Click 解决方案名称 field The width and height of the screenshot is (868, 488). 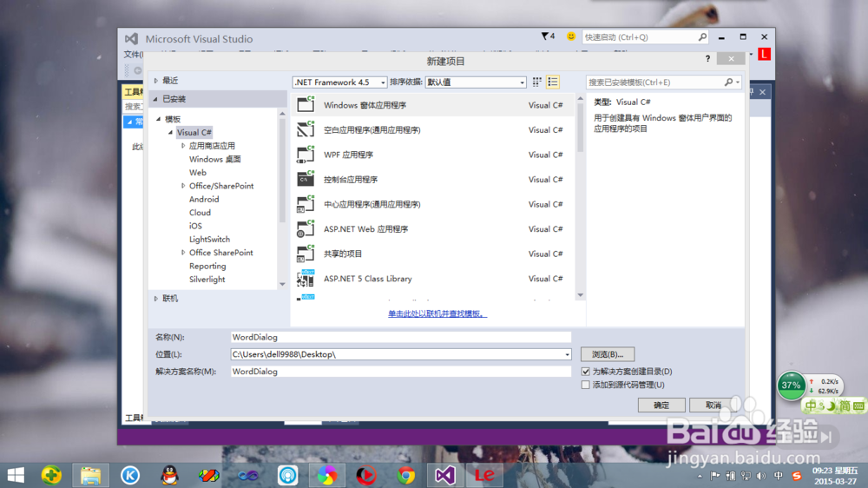coord(401,372)
